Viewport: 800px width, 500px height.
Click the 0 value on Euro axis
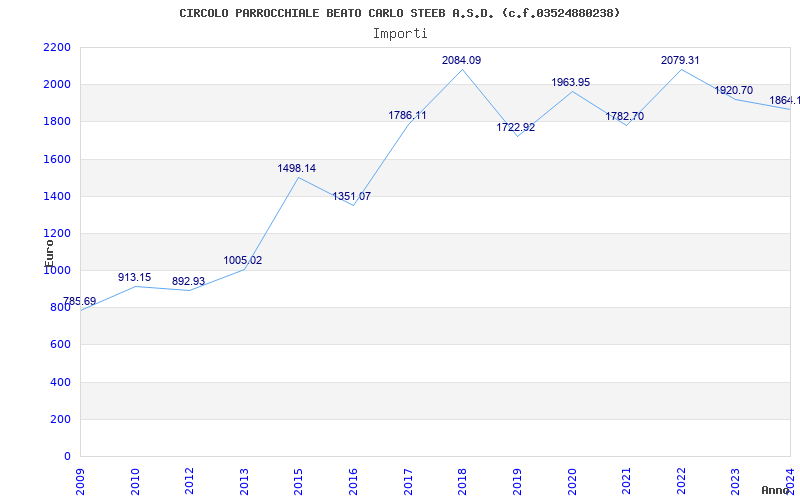click(x=67, y=456)
